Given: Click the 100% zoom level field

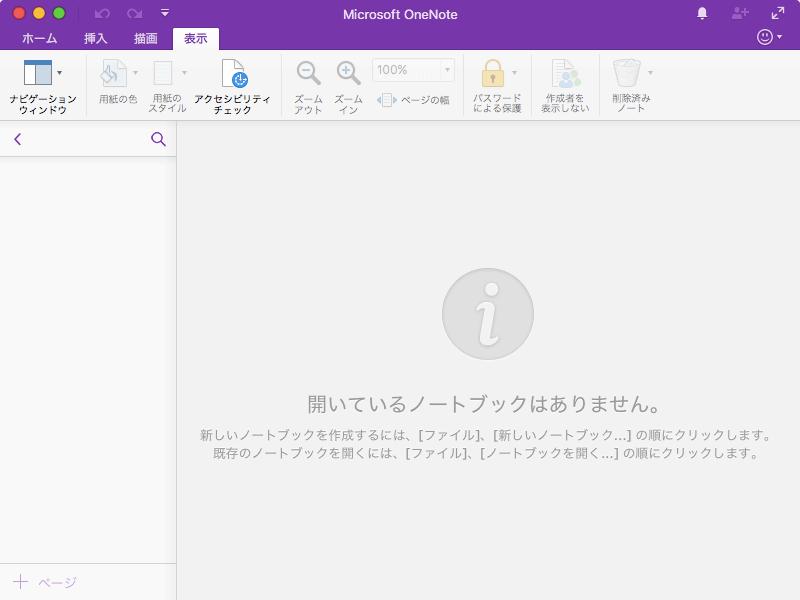Looking at the screenshot, I should pos(407,70).
